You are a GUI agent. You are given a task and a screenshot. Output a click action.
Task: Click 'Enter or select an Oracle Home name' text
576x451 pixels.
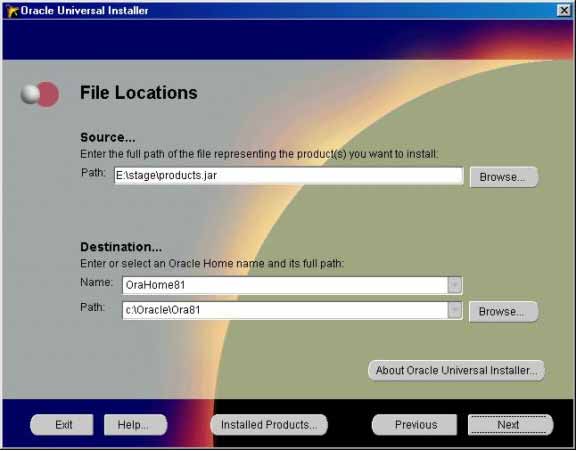point(212,263)
